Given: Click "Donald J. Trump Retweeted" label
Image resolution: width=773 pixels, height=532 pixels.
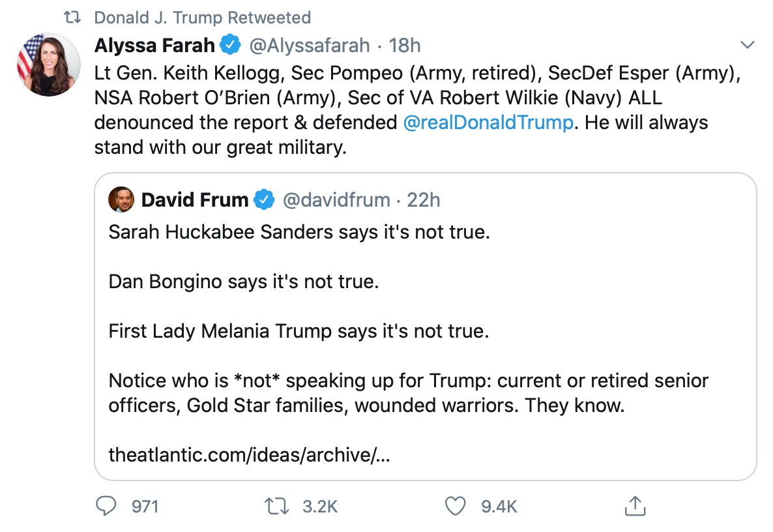Looking at the screenshot, I should 202,17.
